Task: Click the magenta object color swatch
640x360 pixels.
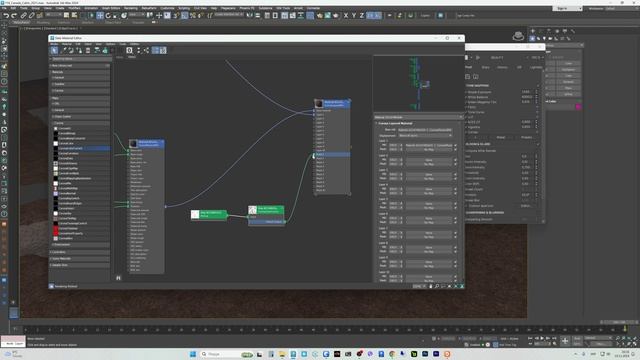Action: point(578,107)
